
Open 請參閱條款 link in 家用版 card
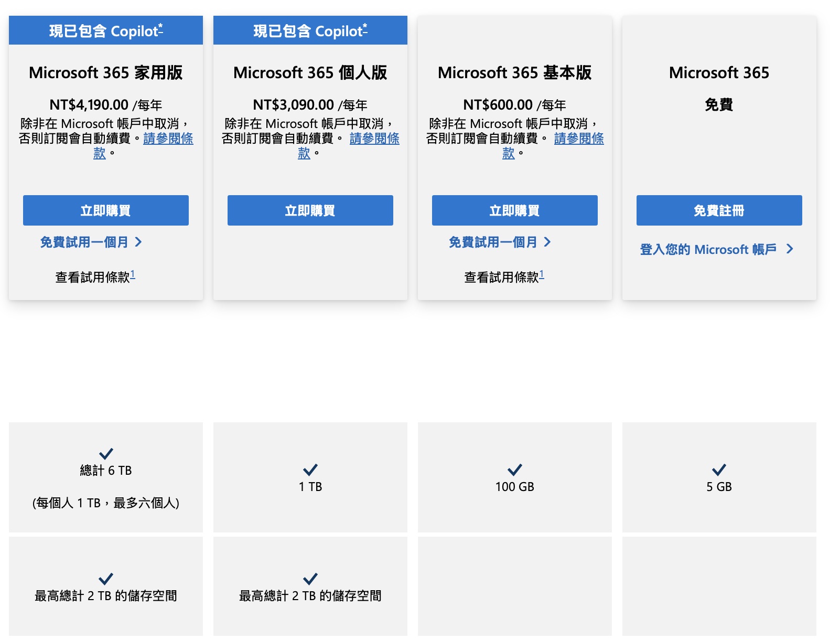[168, 138]
